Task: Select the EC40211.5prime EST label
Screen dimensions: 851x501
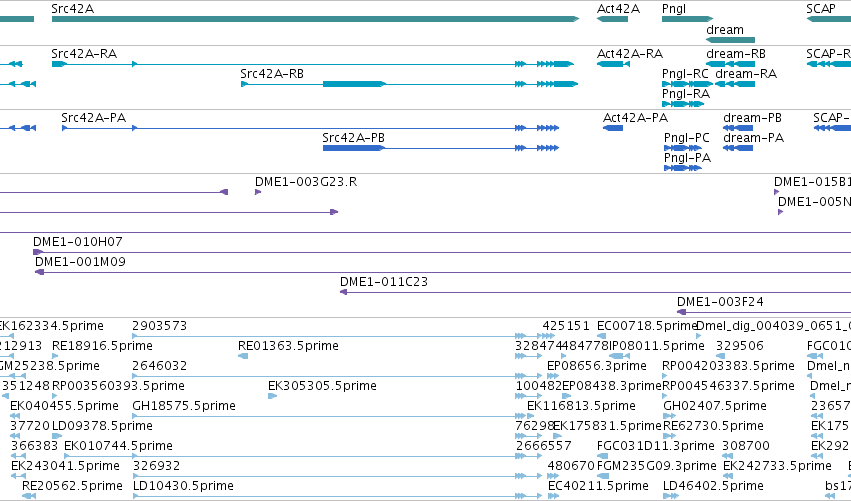Action: tap(598, 486)
